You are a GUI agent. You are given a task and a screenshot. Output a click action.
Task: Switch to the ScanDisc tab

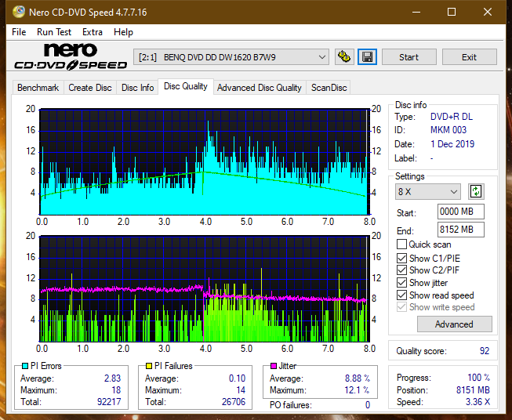(x=329, y=88)
